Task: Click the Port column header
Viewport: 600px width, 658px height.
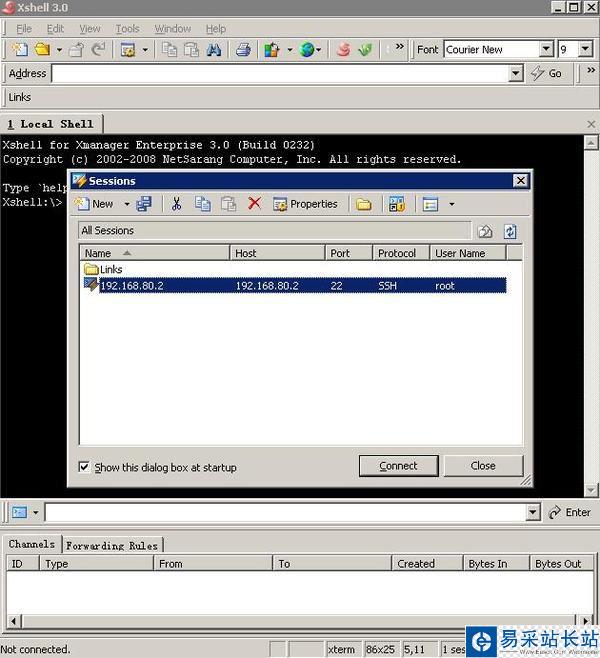Action: click(349, 253)
